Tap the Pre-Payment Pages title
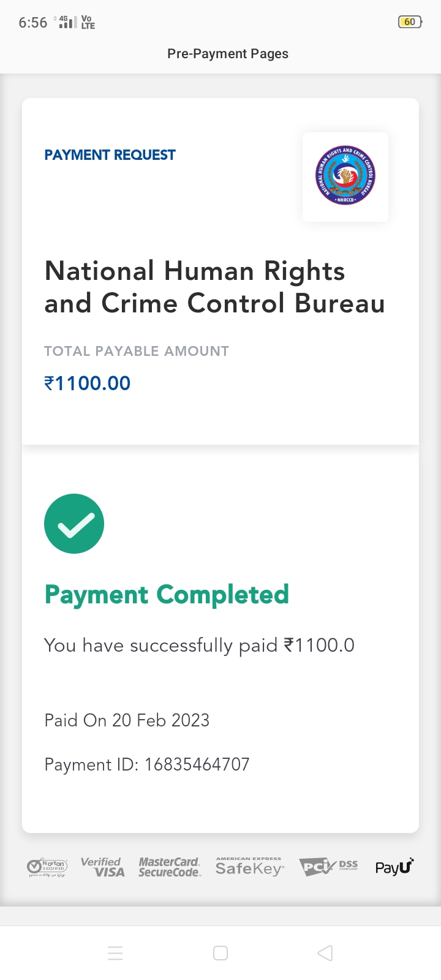Viewport: 441px width, 980px height. coord(228,54)
